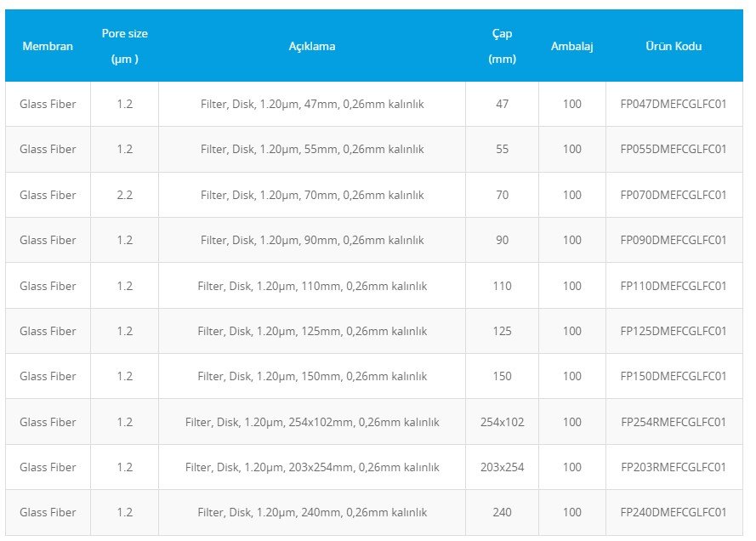This screenshot has height=541, width=756.
Task: Click the Açıklama column header
Action: 312,46
